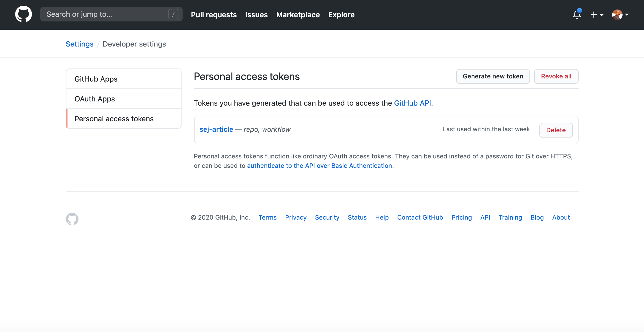The image size is (644, 332).
Task: Click the repo, workflow scopes text
Action: pyautogui.click(x=267, y=129)
